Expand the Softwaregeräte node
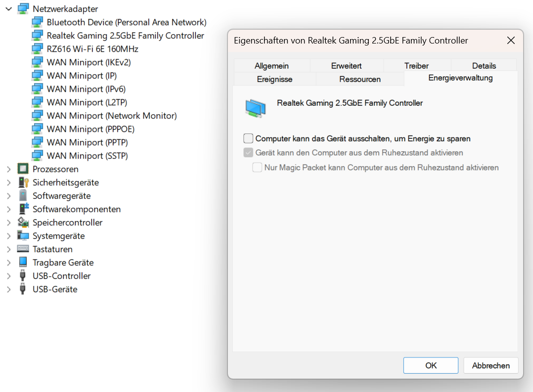The image size is (533, 392). [x=9, y=196]
